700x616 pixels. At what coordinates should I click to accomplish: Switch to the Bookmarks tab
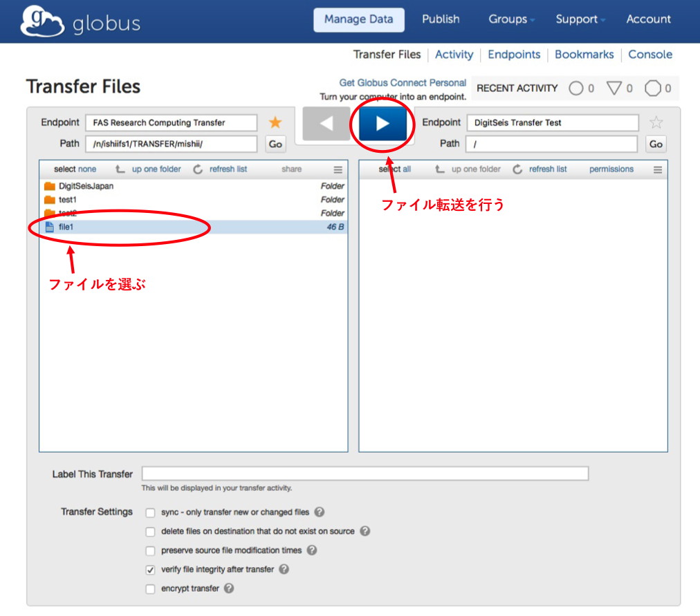pos(584,55)
